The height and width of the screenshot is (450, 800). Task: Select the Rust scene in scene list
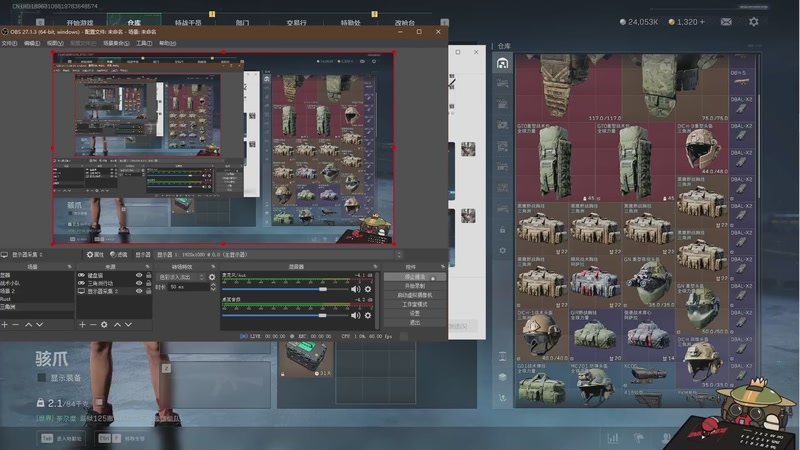(x=37, y=299)
